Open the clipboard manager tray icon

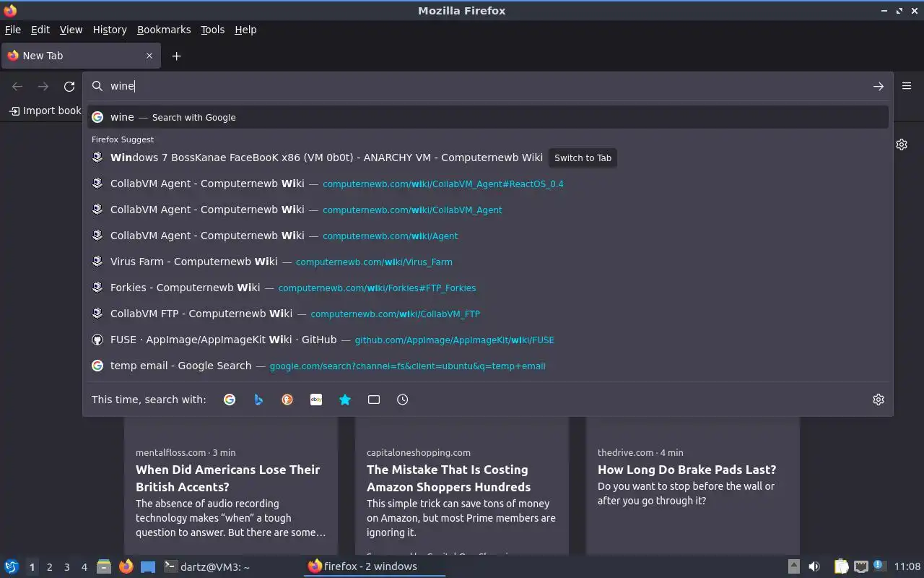click(841, 566)
